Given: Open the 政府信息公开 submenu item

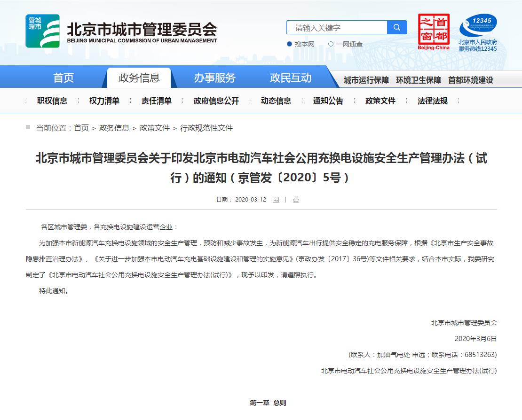Looking at the screenshot, I should 216,101.
